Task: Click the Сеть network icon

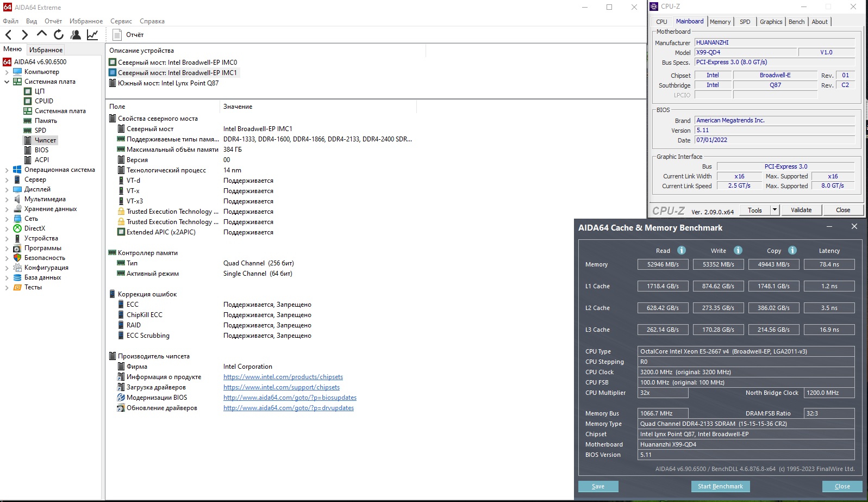Action: 17,219
